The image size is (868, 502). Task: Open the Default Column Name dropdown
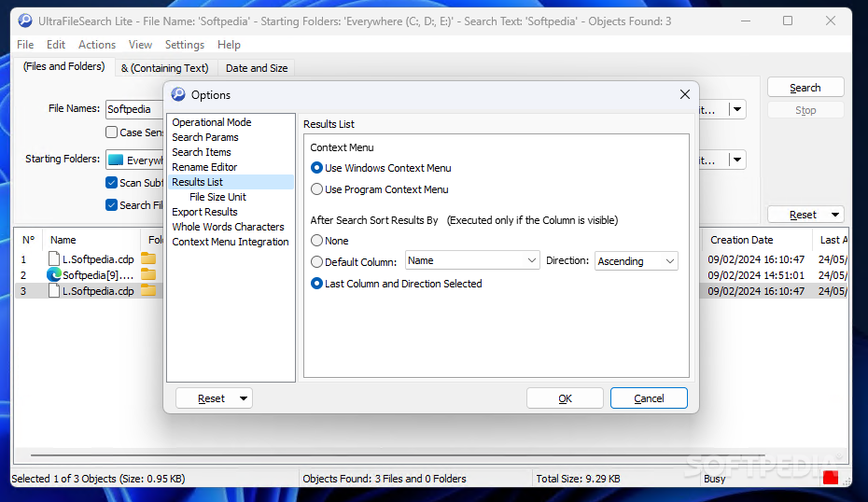pyautogui.click(x=472, y=260)
